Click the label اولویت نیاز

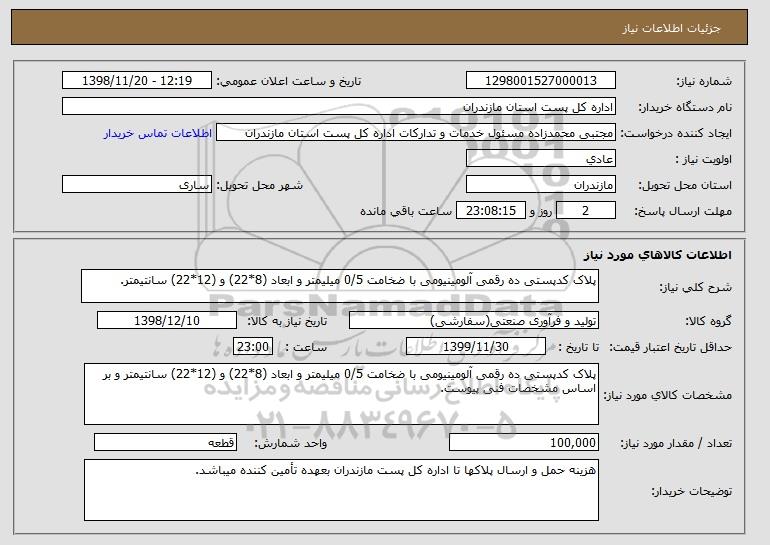(x=703, y=159)
